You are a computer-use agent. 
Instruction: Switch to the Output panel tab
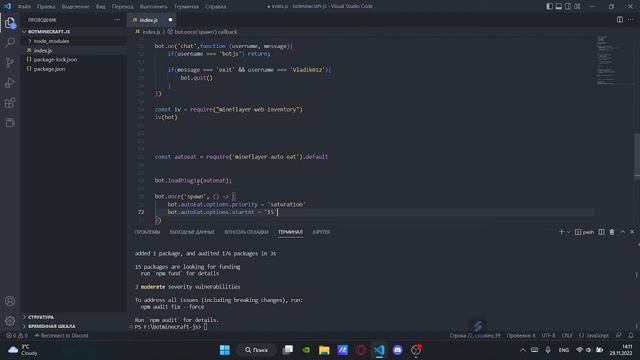pos(192,232)
